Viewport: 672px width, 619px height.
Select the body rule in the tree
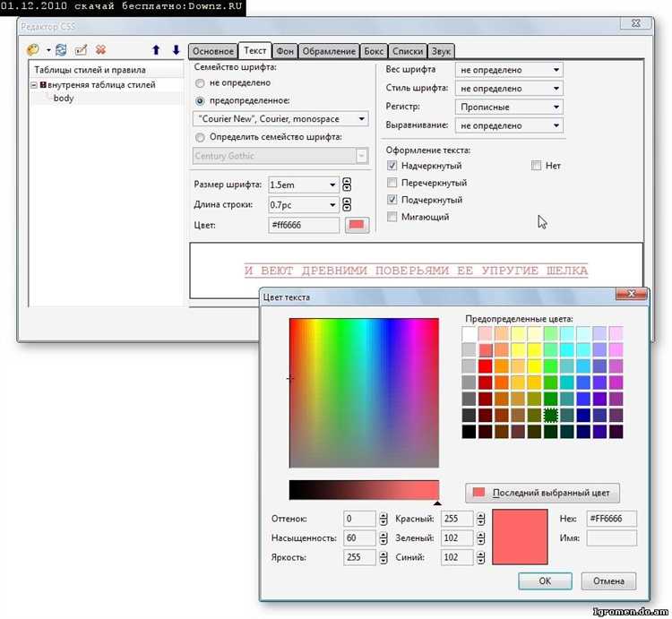64,99
